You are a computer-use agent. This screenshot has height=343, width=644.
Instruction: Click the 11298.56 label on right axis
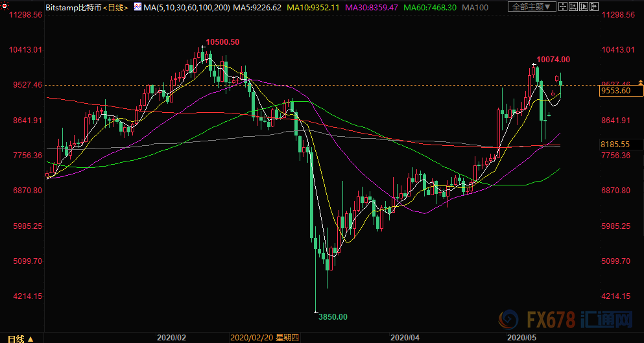[617, 15]
